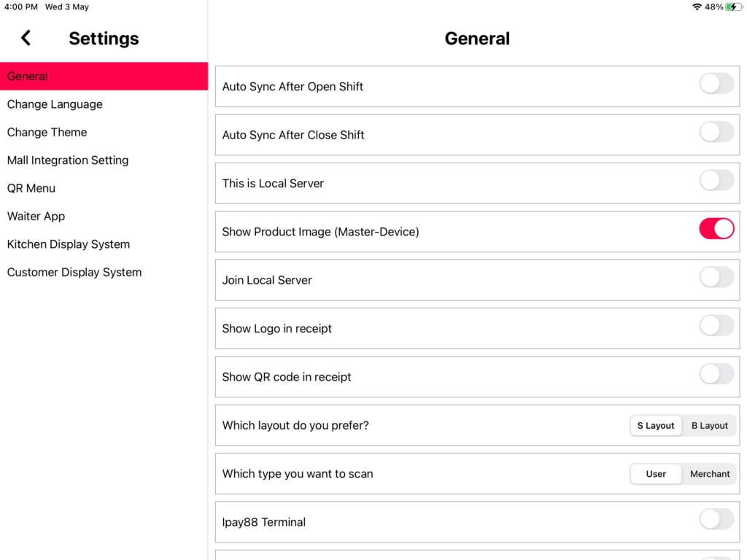747x560 pixels.
Task: Toggle the Ipay88 Terminal switch
Action: 716,519
